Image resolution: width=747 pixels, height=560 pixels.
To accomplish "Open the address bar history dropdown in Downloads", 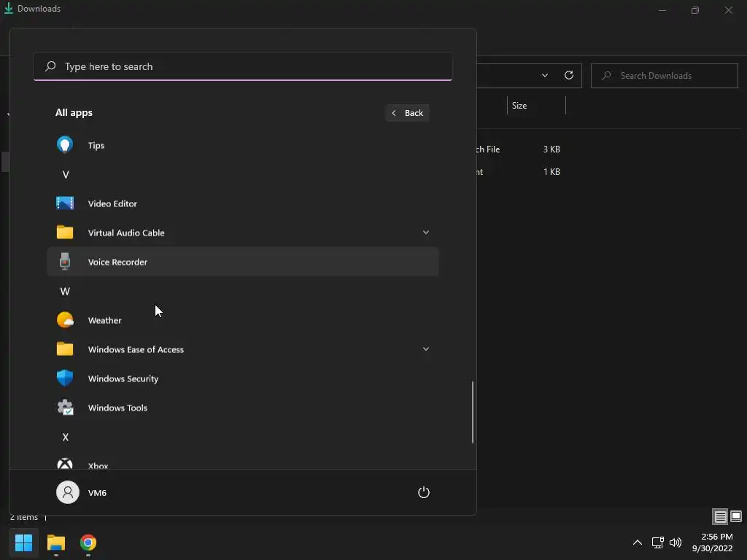I will (x=544, y=75).
